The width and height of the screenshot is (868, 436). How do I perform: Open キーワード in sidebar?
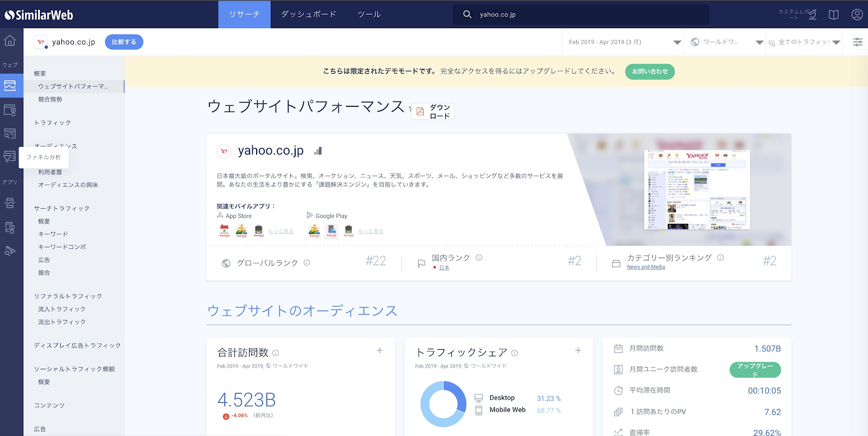[53, 234]
